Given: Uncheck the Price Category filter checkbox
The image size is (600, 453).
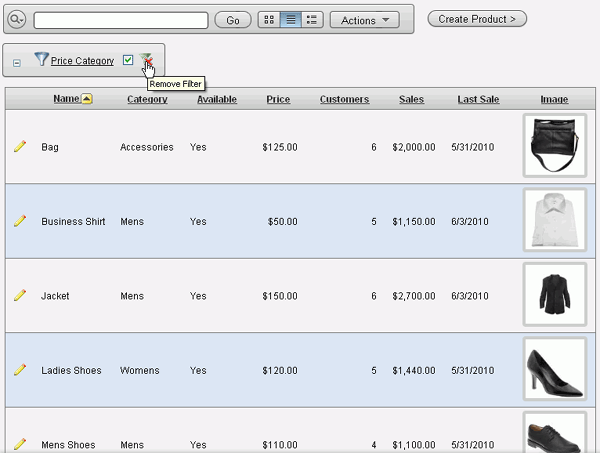Looking at the screenshot, I should [128, 60].
